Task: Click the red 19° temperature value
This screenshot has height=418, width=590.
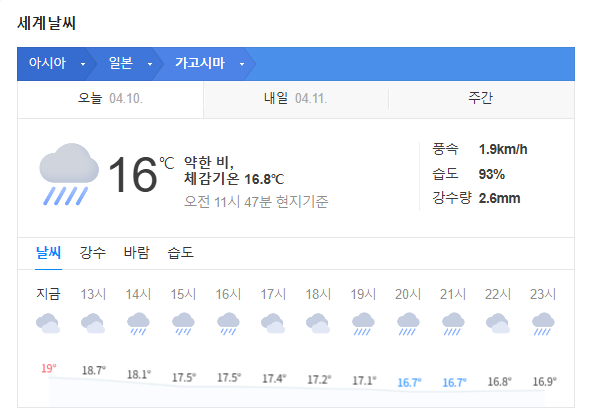Action: 49,368
